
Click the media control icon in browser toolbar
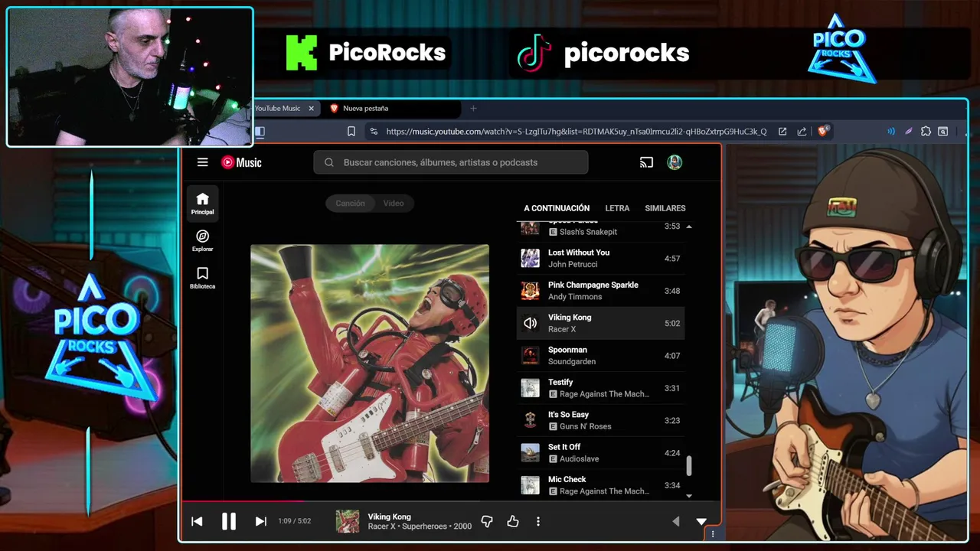[891, 132]
